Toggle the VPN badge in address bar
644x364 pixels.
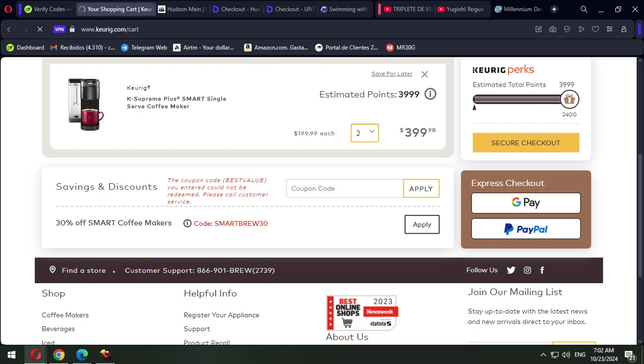pyautogui.click(x=59, y=29)
